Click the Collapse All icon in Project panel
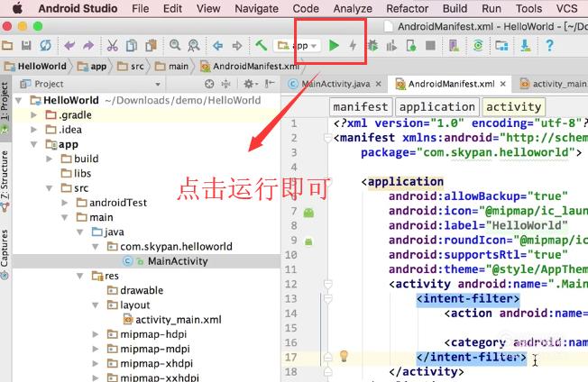Viewport: 588px width, 382px height. click(225, 84)
